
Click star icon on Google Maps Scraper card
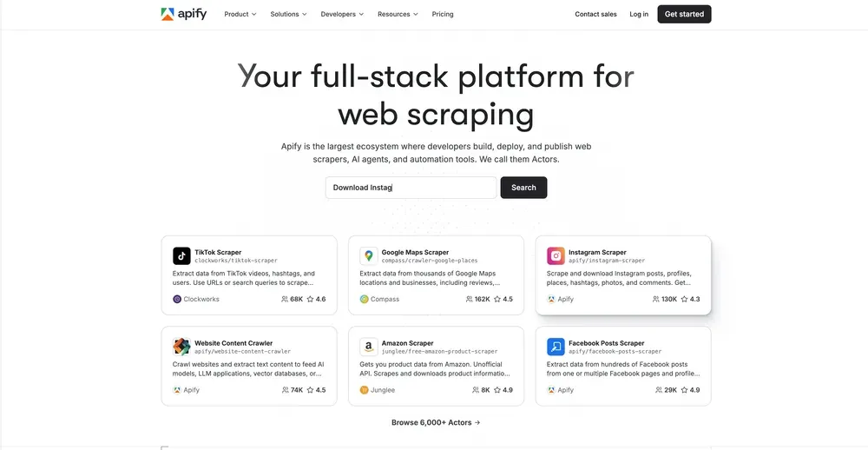(x=497, y=299)
